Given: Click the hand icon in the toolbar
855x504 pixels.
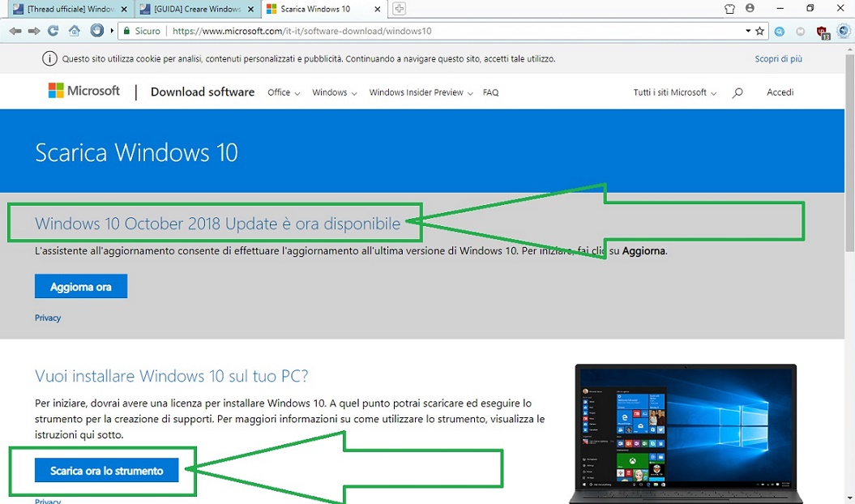Looking at the screenshot, I should (x=97, y=31).
